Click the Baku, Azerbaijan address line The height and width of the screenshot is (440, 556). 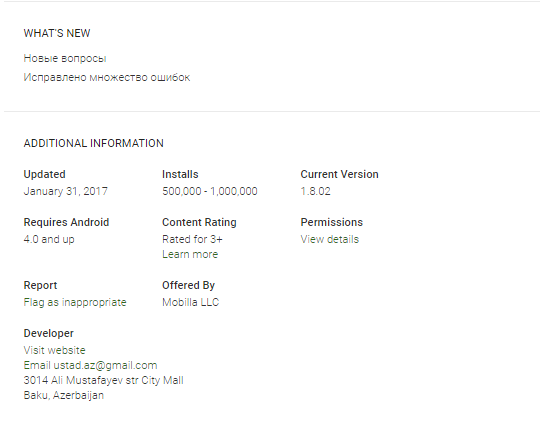tap(64, 395)
